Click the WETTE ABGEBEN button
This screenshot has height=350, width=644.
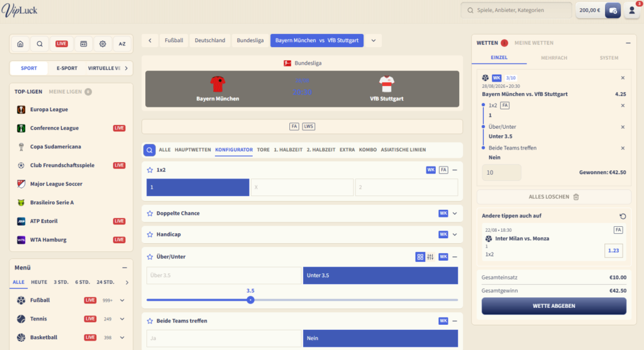553,306
